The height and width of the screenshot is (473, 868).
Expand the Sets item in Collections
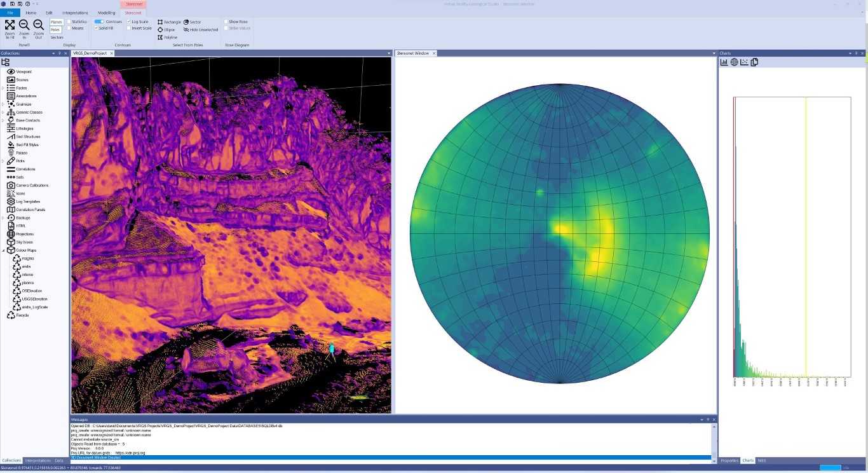click(3, 176)
